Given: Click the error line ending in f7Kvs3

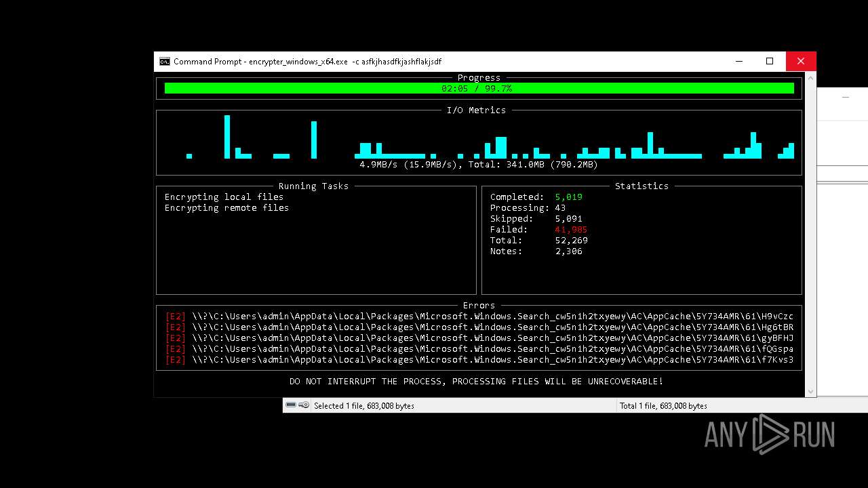Looking at the screenshot, I should pos(479,360).
